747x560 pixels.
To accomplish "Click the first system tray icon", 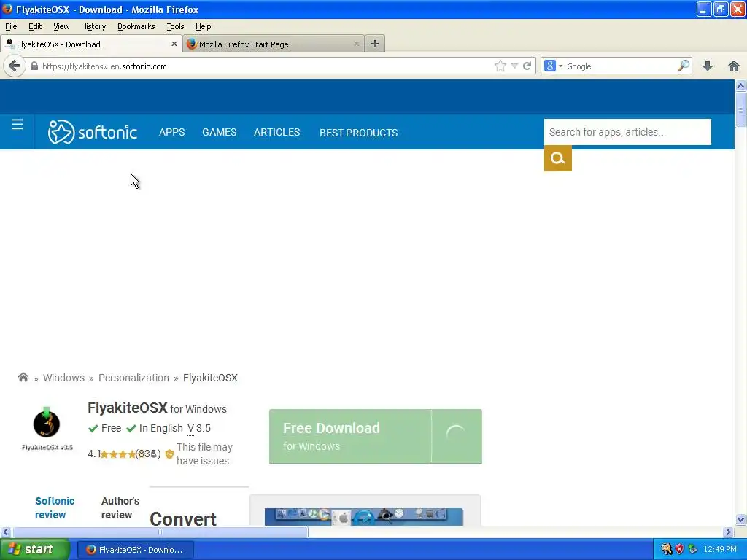I will point(666,549).
